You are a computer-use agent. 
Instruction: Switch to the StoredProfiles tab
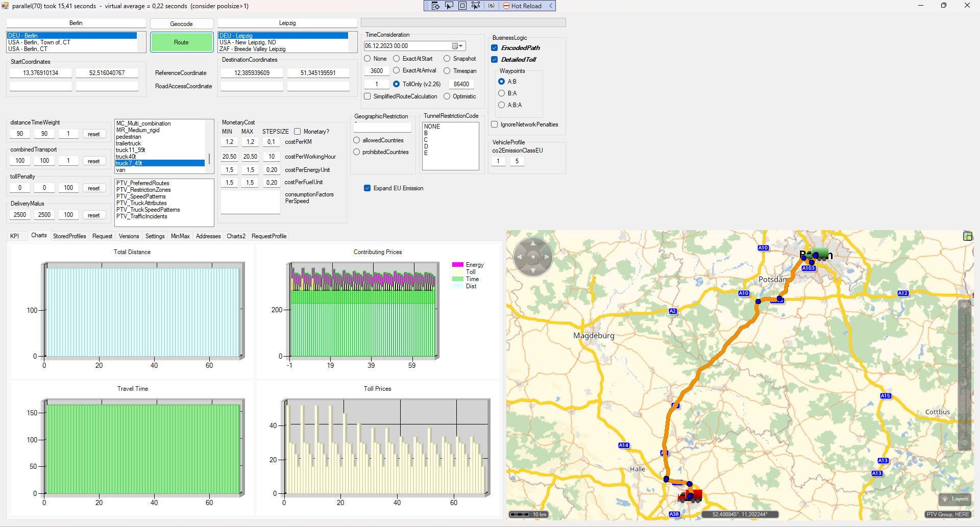[69, 236]
